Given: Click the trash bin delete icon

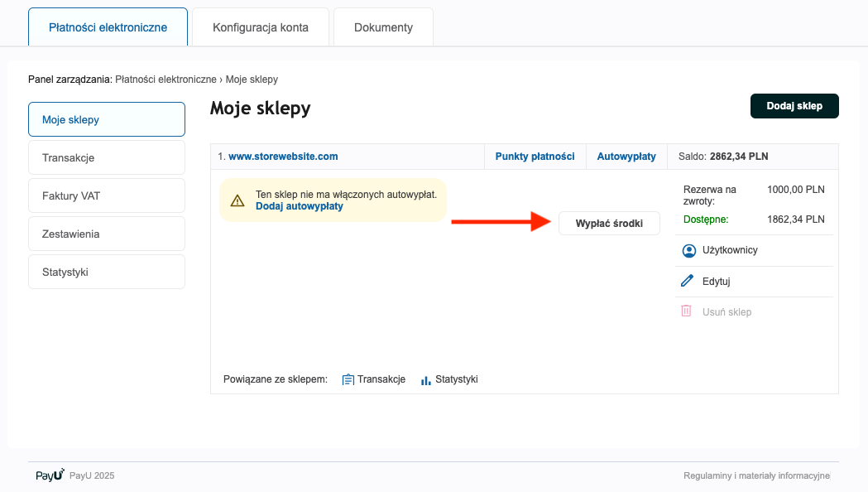Looking at the screenshot, I should tap(686, 311).
